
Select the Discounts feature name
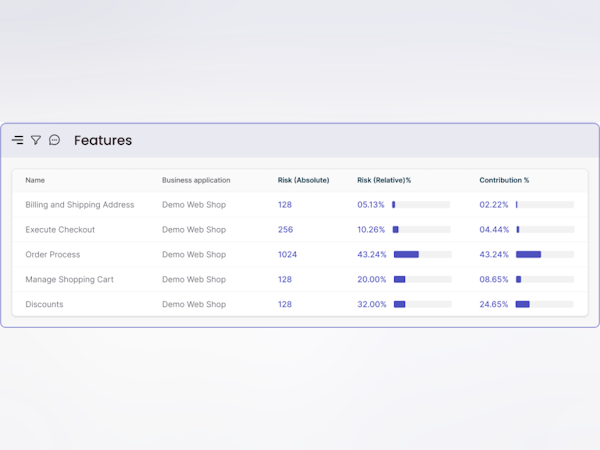pyautogui.click(x=44, y=304)
